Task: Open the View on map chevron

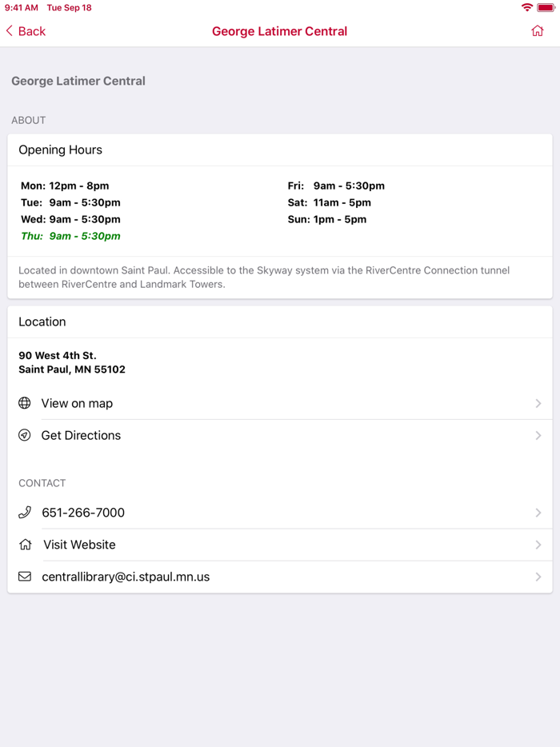Action: tap(538, 403)
